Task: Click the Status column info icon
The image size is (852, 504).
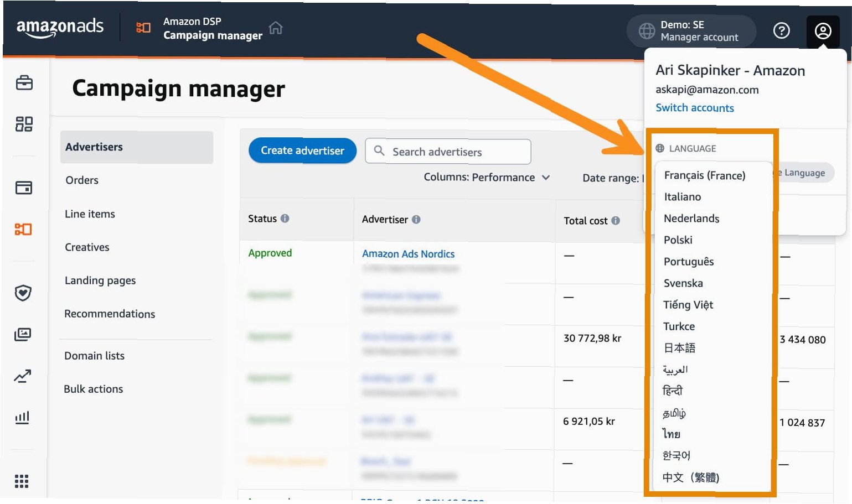Action: (x=285, y=219)
